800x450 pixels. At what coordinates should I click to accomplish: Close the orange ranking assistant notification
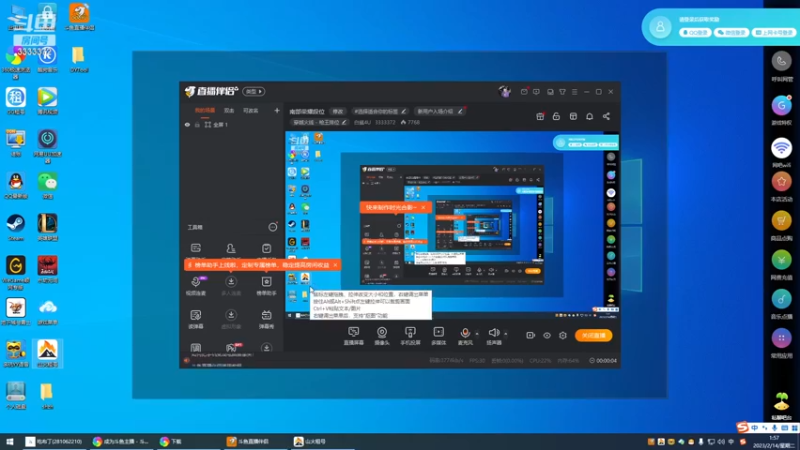(x=335, y=265)
